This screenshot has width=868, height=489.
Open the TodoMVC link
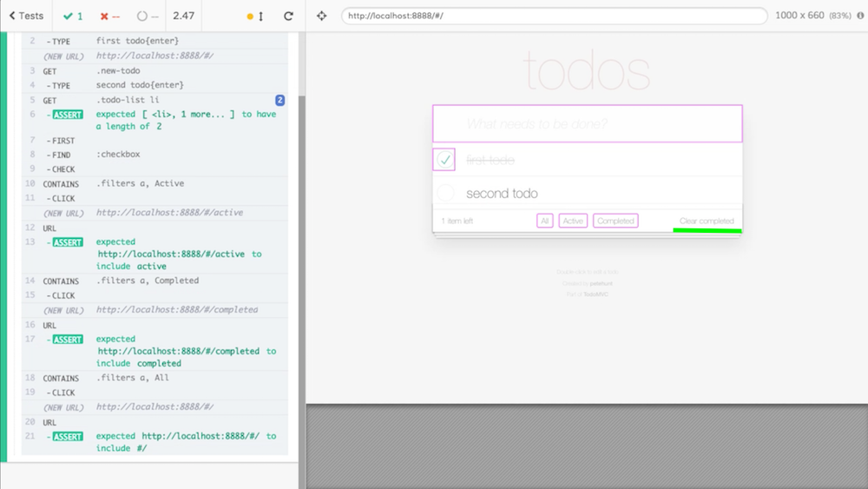coord(595,294)
